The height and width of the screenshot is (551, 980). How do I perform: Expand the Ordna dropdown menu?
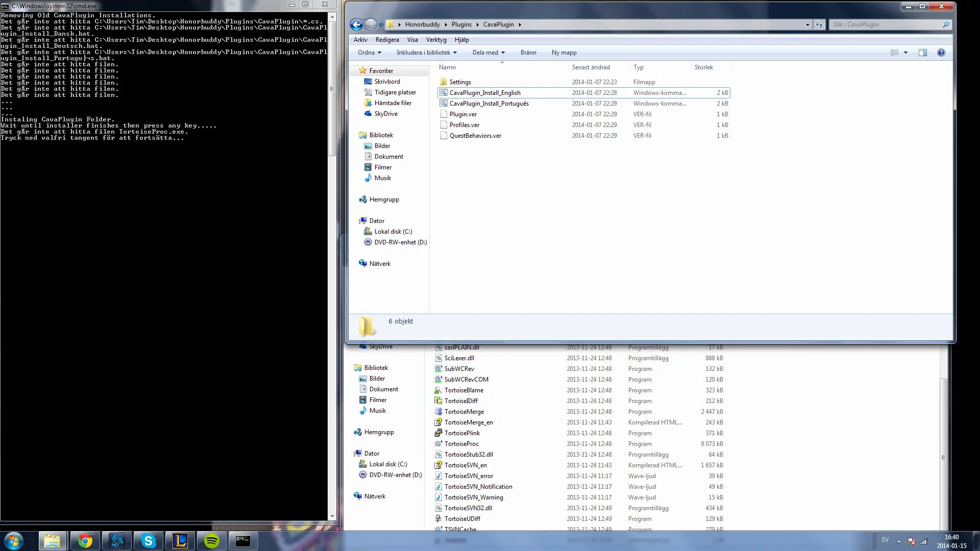(x=369, y=53)
